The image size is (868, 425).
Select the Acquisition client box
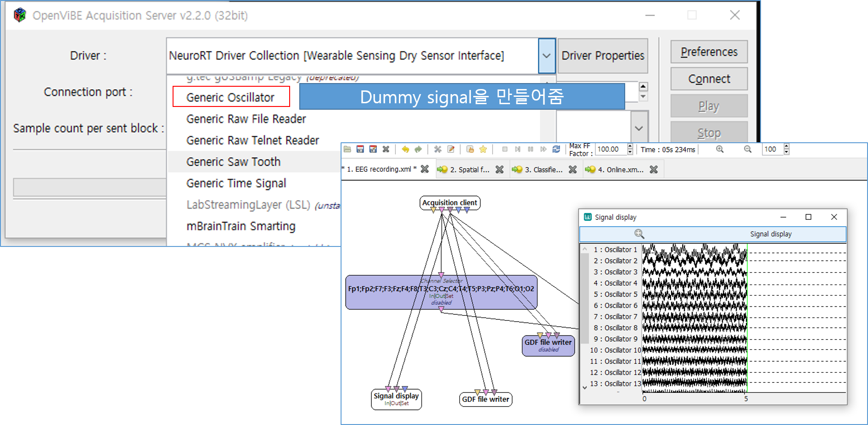click(x=450, y=203)
